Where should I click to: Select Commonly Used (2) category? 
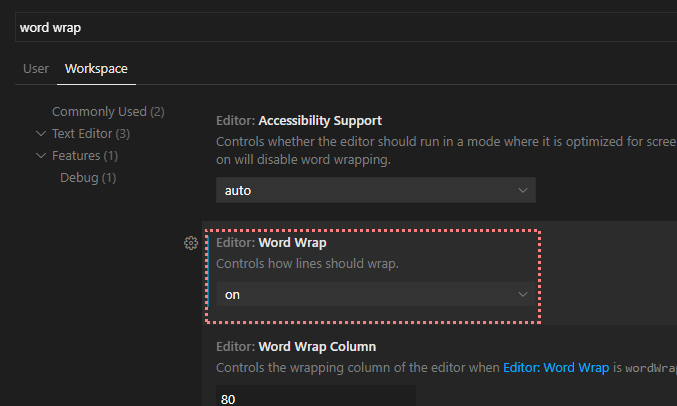108,111
